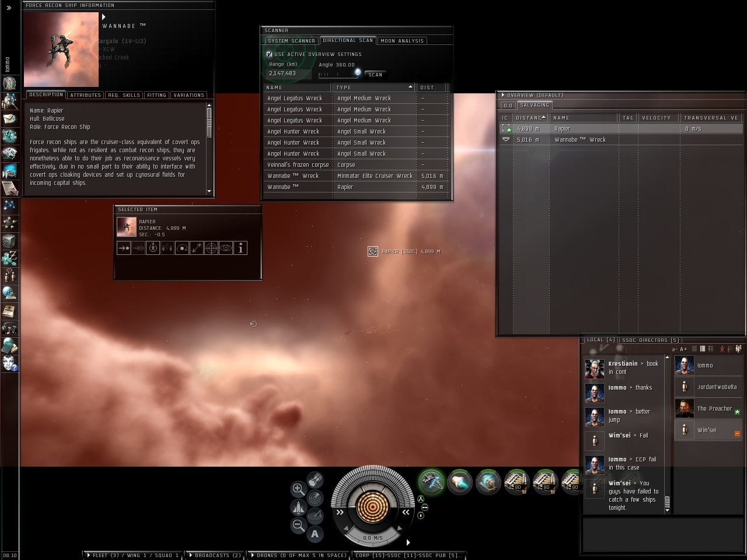Click the Rapier bracket icon in space

pos(373,251)
